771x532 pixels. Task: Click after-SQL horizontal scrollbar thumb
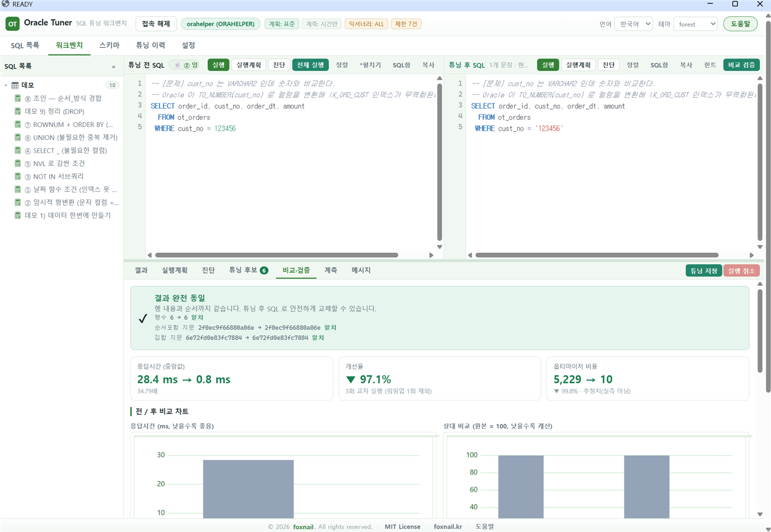tap(597, 255)
